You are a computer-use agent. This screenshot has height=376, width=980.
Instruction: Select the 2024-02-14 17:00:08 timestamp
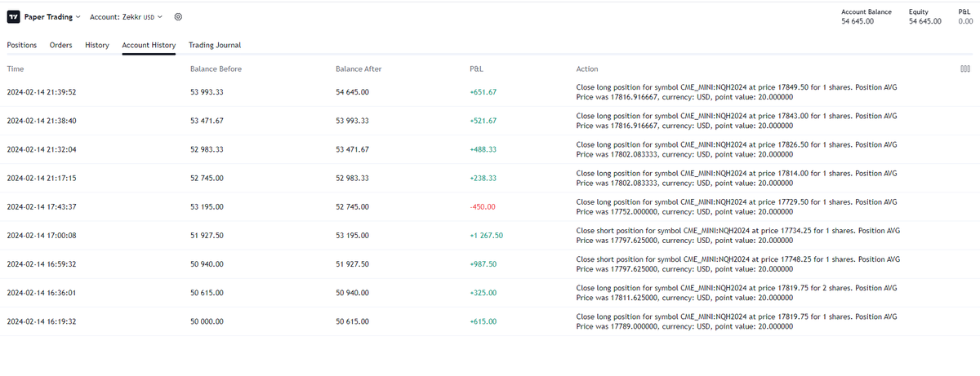coord(41,235)
